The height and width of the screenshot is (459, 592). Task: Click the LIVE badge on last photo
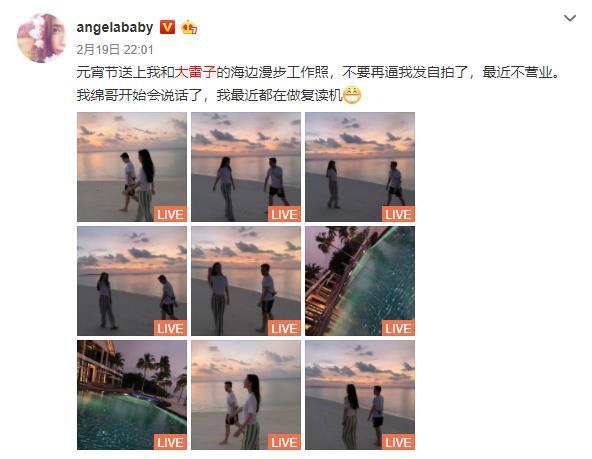398,442
